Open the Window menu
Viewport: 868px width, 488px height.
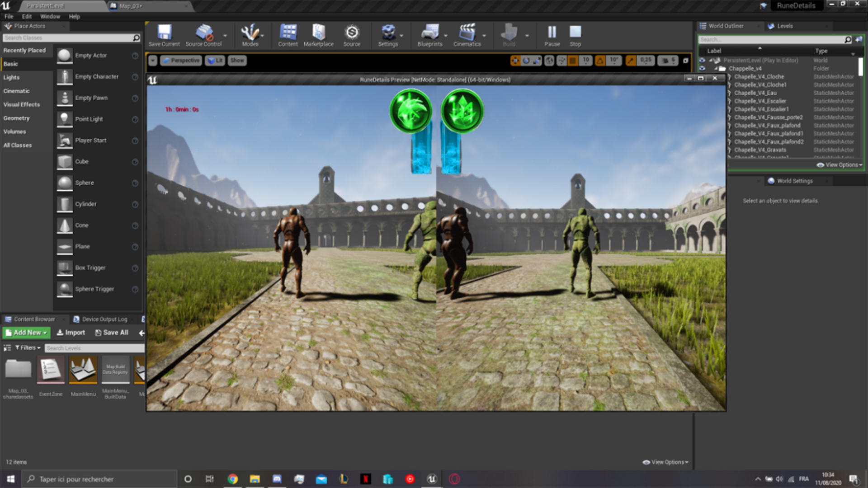[50, 16]
